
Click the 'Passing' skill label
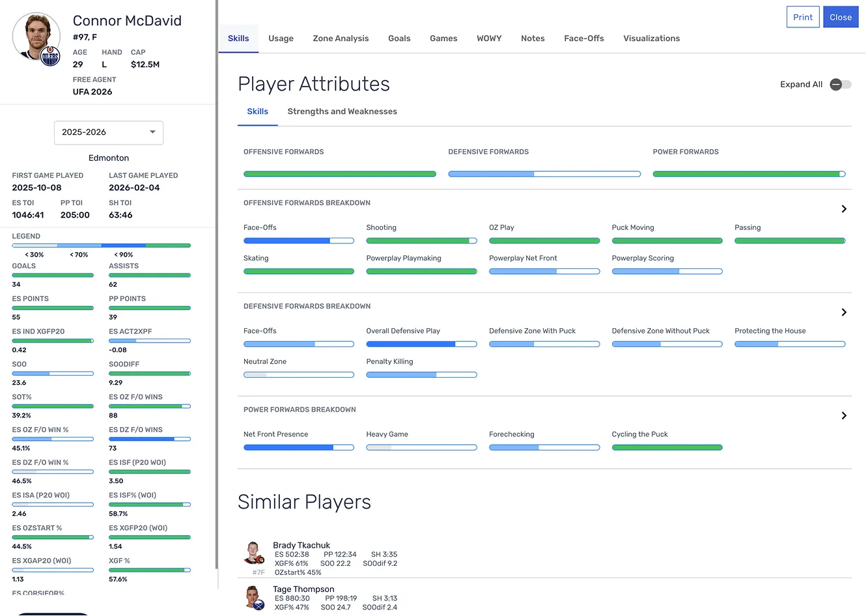pos(747,227)
